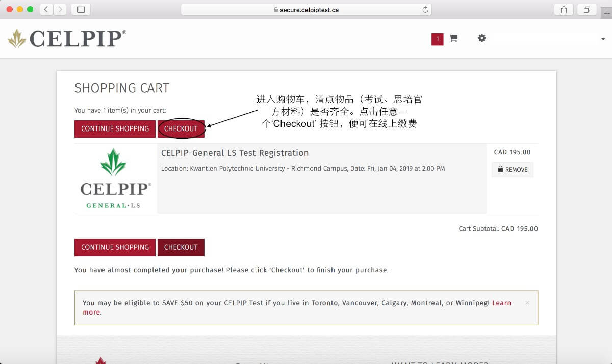The height and width of the screenshot is (364, 612).
Task: Follow the Learn more link in banner
Action: click(x=501, y=303)
